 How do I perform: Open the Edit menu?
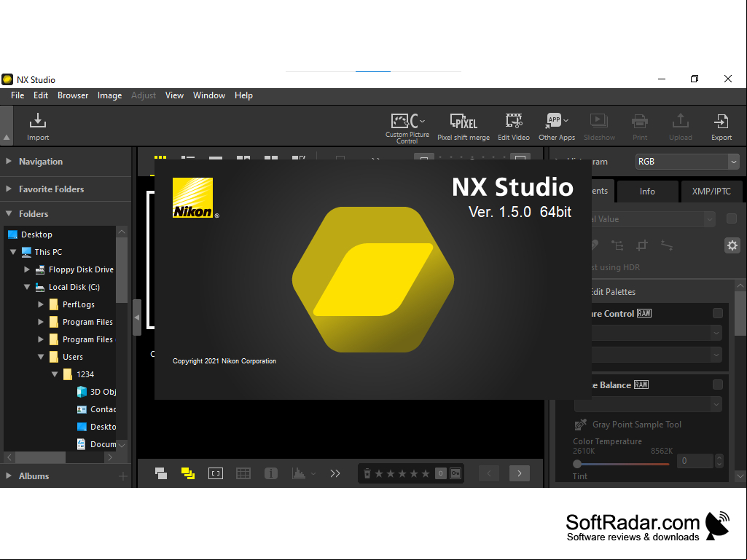tap(41, 95)
